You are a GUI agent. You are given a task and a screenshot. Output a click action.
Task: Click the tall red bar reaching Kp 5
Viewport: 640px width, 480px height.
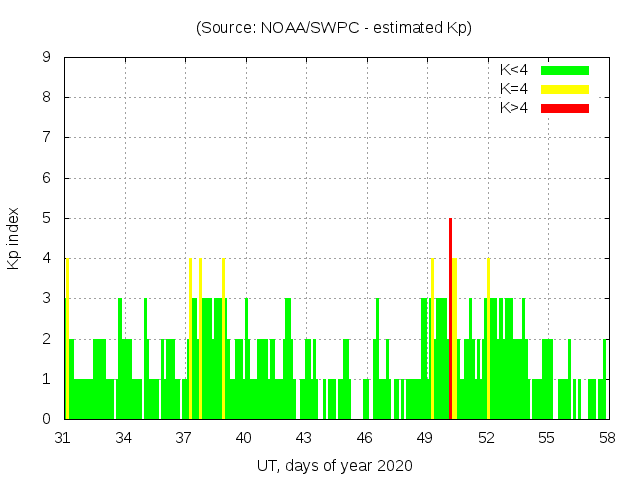click(x=450, y=318)
